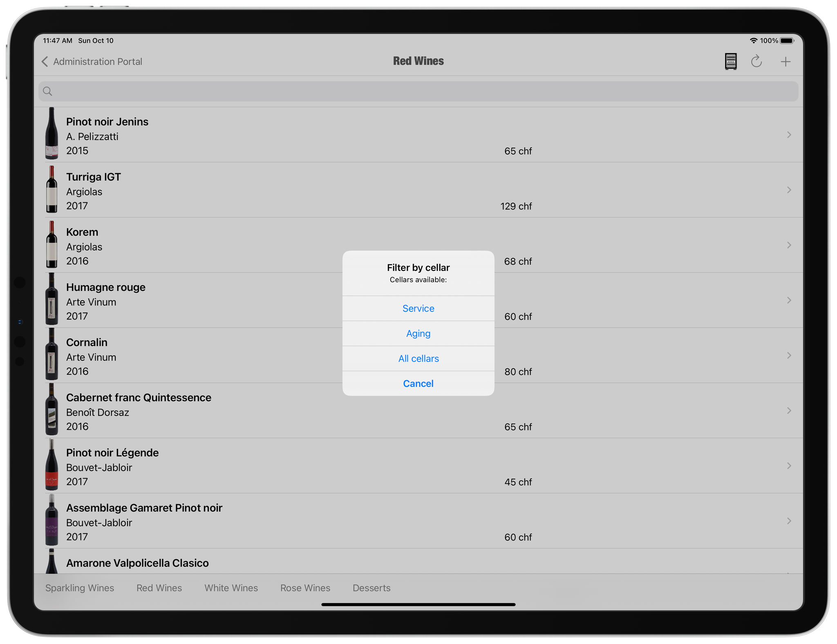Image resolution: width=837 pixels, height=644 pixels.
Task: Tap the wine cellar filter icon
Action: (730, 62)
